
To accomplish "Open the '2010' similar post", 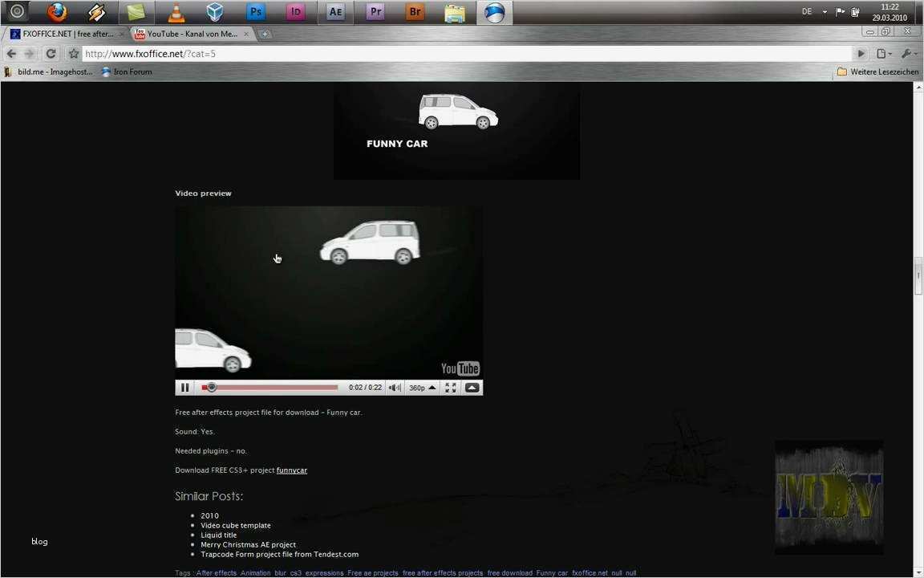I will [210, 515].
